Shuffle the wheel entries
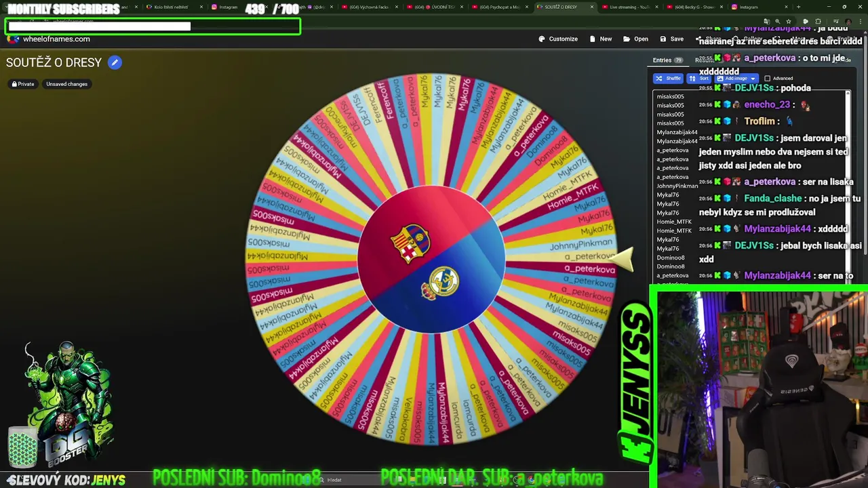Image resolution: width=868 pixels, height=488 pixels. (x=668, y=78)
